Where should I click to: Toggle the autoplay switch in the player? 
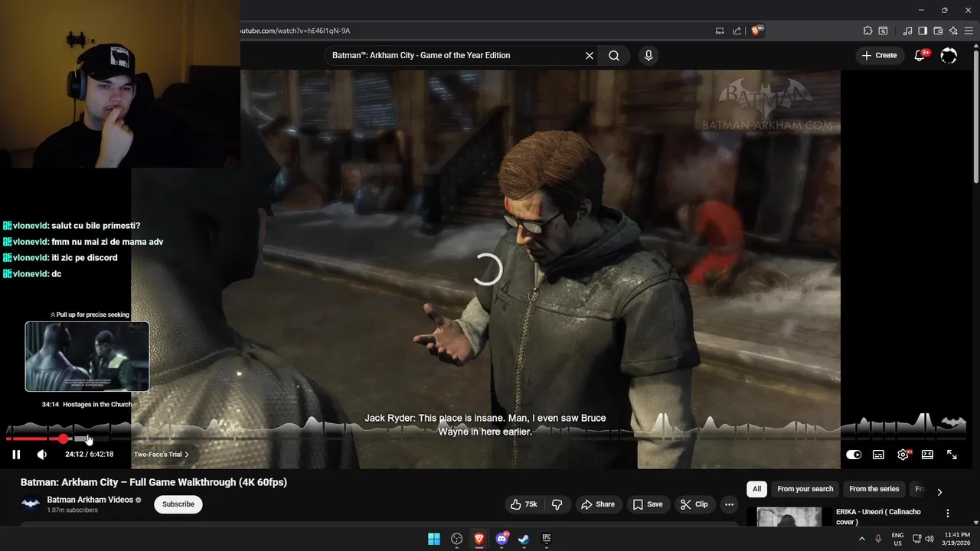tap(854, 455)
